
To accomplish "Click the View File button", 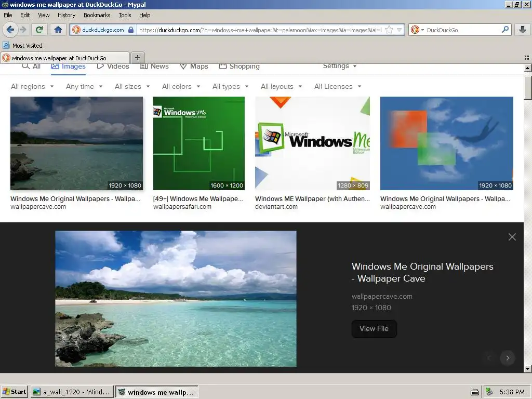I will (x=374, y=328).
